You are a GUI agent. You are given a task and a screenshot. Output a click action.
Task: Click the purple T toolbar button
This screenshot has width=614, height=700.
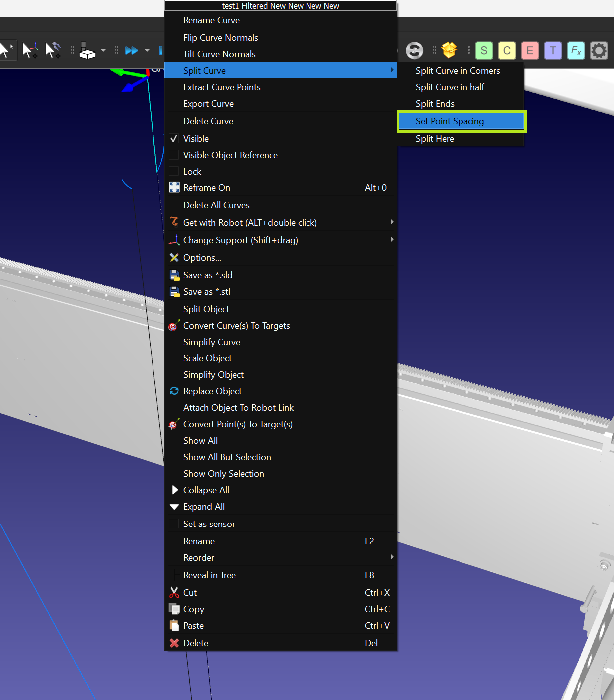pos(553,50)
